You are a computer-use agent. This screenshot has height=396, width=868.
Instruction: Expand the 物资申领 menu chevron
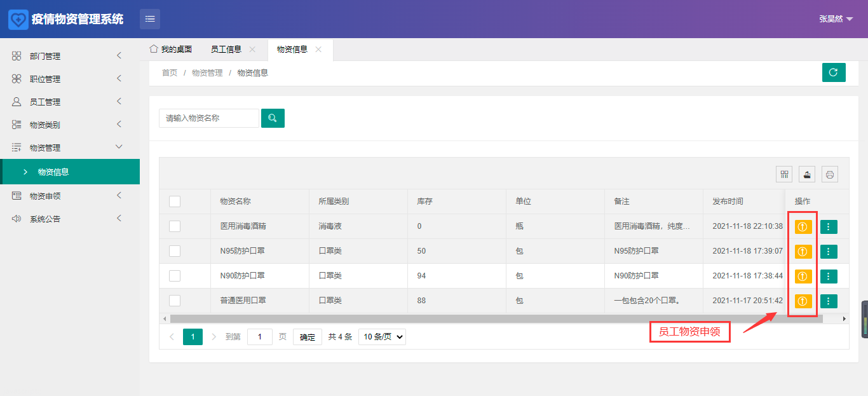[x=119, y=196]
